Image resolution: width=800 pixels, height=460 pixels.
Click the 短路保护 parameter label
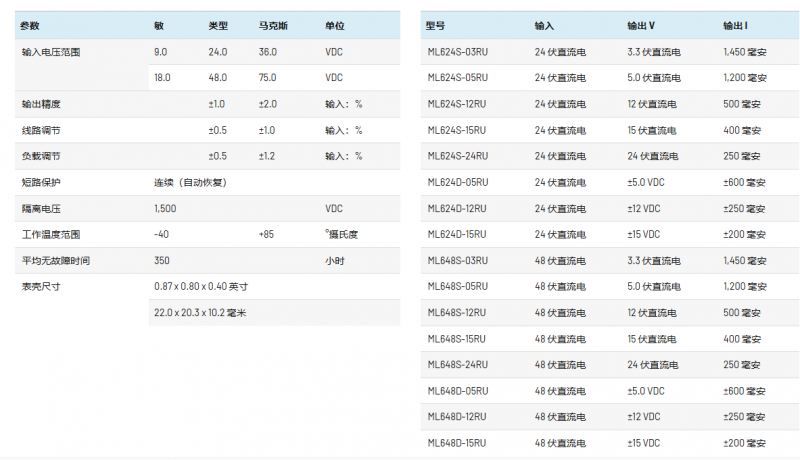pos(41,183)
